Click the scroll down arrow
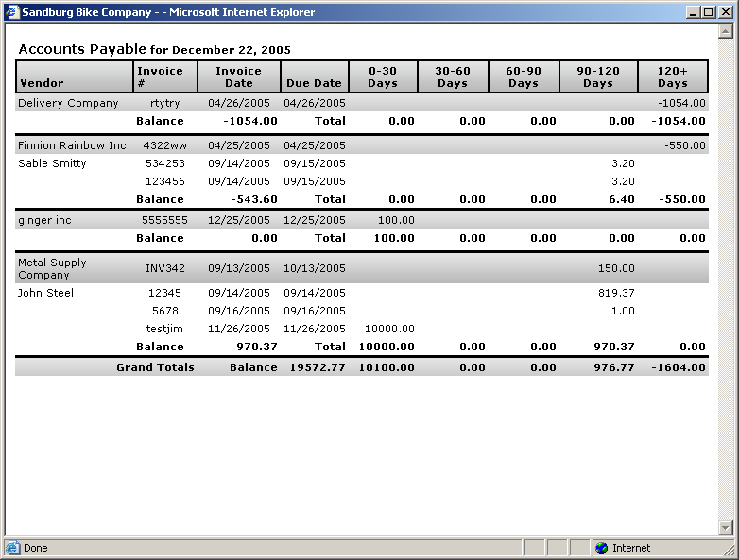 pos(725,528)
